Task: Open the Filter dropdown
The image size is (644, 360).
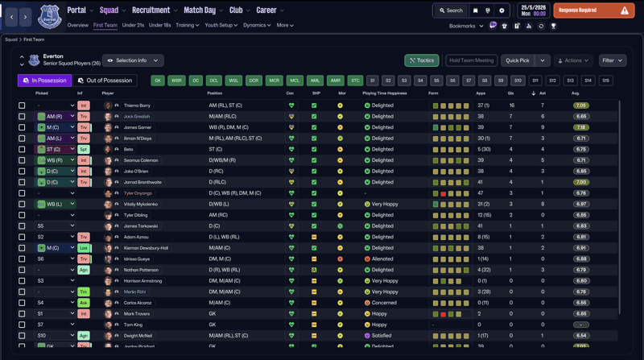Action: click(x=613, y=60)
